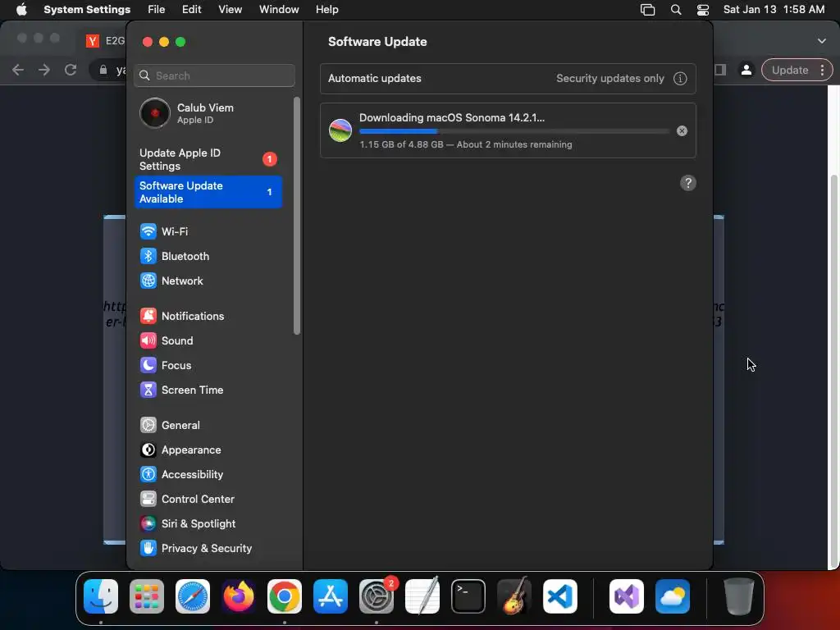Switch to Chrome in the Dock
This screenshot has width=840, height=630.
[x=285, y=596]
